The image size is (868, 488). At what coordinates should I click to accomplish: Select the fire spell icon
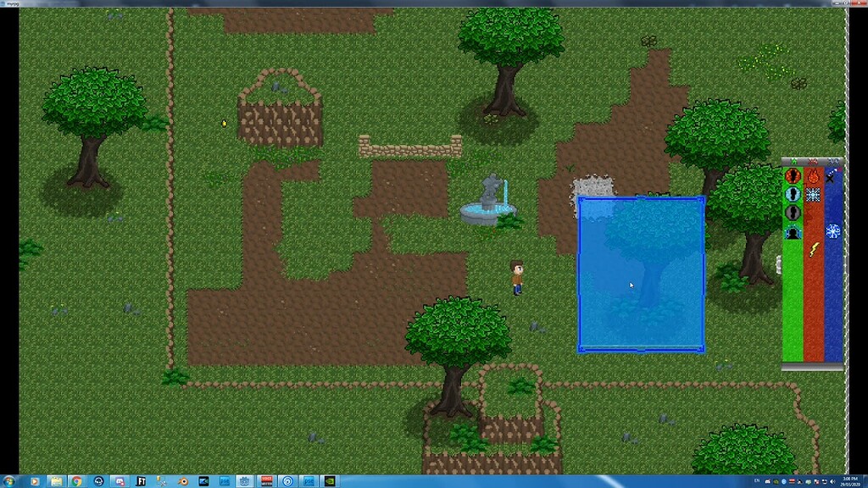tap(814, 175)
